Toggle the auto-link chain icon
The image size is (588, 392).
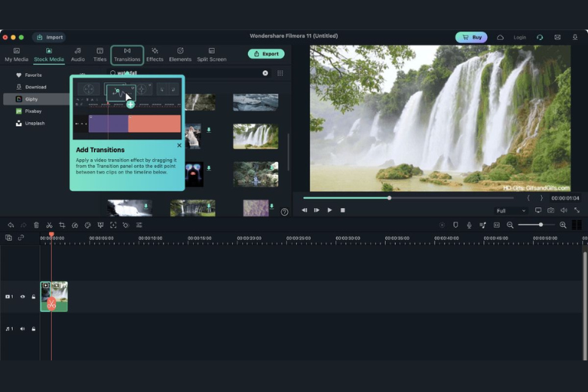(21, 237)
